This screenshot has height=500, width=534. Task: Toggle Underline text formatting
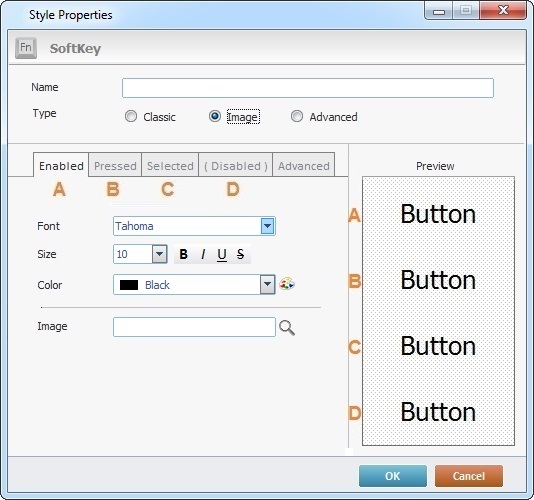[222, 254]
